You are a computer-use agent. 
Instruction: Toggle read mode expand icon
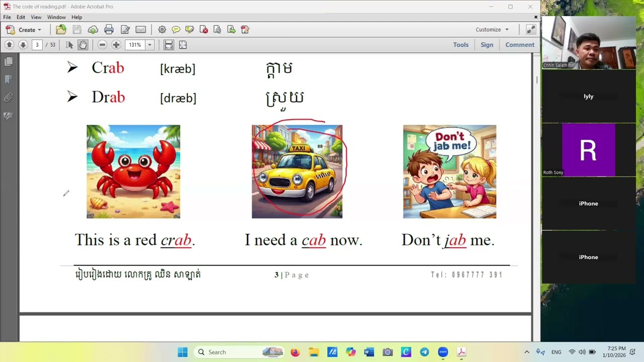(x=531, y=30)
